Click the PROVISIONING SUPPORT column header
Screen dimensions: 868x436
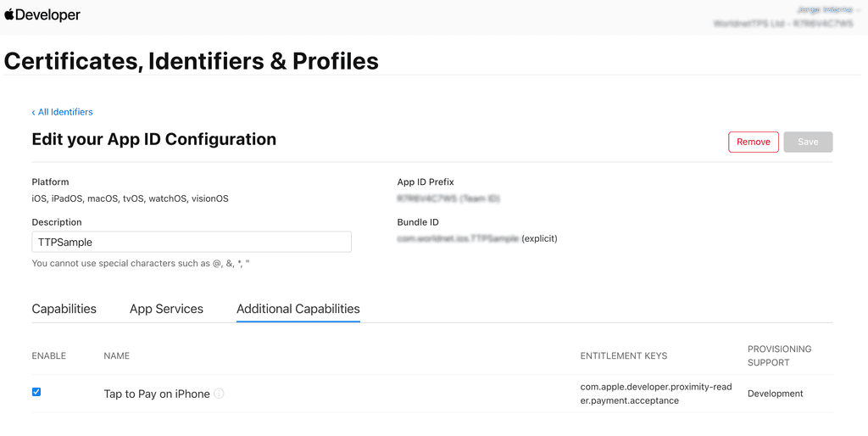pos(779,355)
